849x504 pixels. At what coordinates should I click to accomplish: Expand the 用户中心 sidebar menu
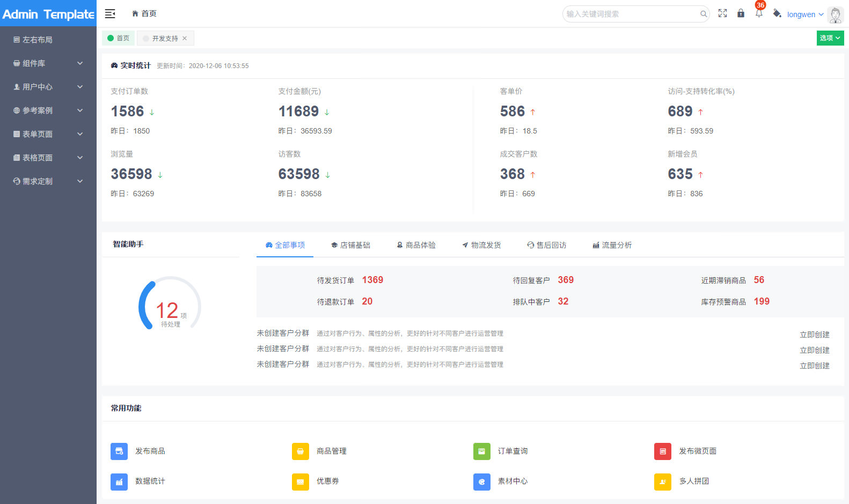point(48,87)
